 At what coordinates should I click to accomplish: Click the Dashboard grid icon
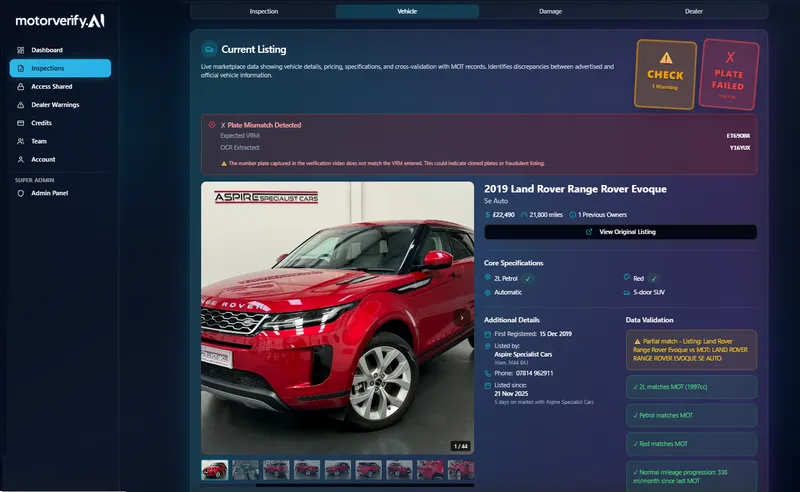pyautogui.click(x=20, y=50)
